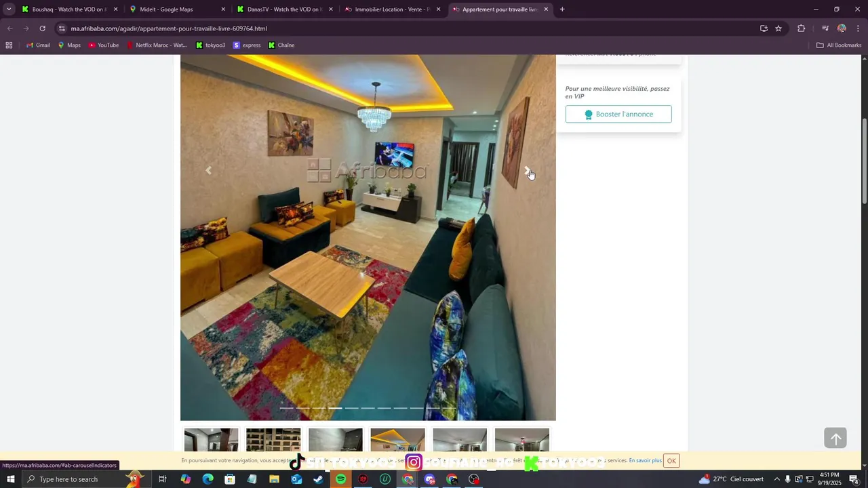Screen dimensions: 868x488
Task: Open Copilot from taskbar
Action: (x=185, y=479)
